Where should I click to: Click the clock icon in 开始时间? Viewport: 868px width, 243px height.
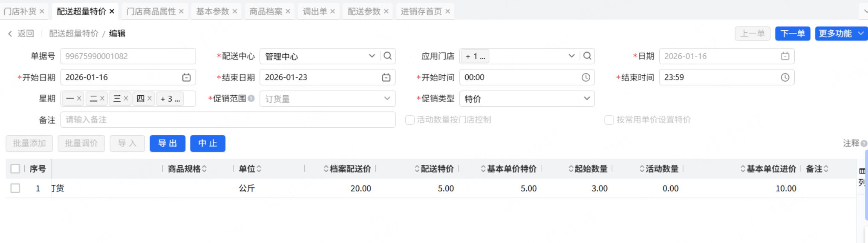[586, 77]
